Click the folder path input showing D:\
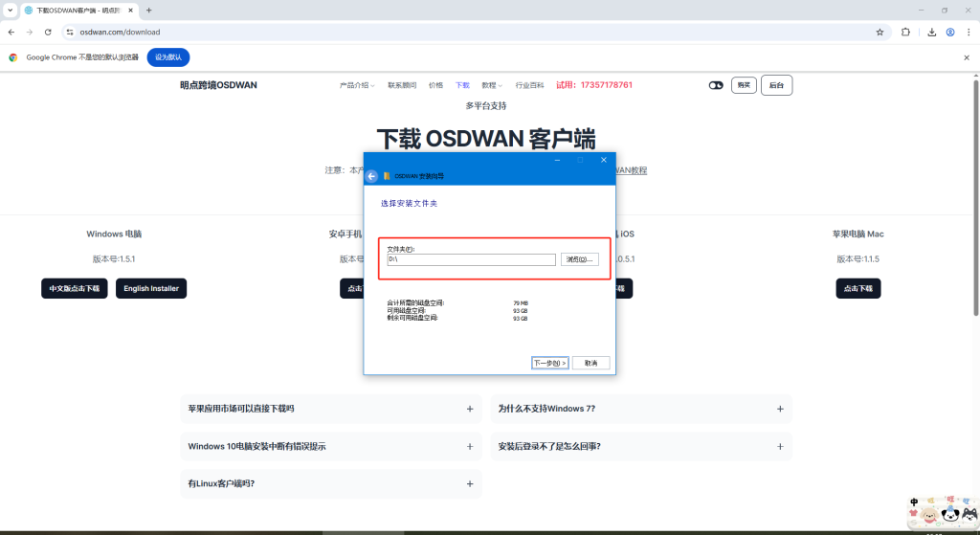The height and width of the screenshot is (535, 980). point(471,259)
